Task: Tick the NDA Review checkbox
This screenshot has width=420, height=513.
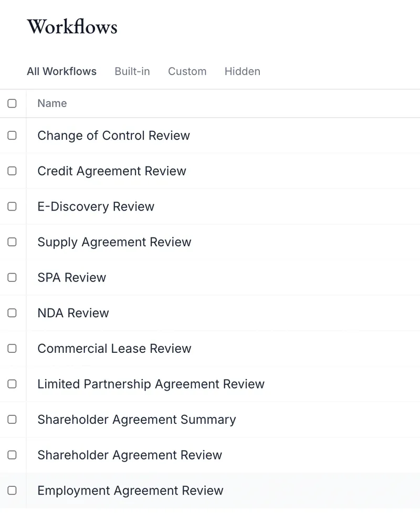Action: click(x=12, y=313)
